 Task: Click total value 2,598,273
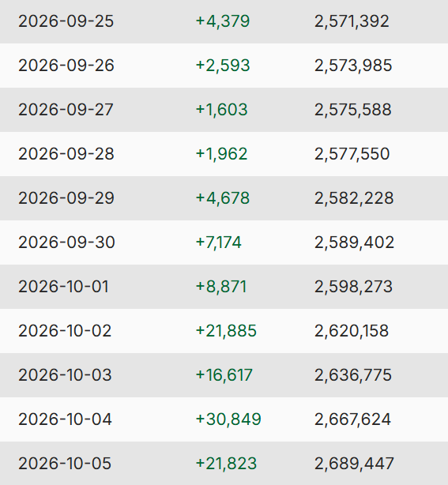coord(354,287)
